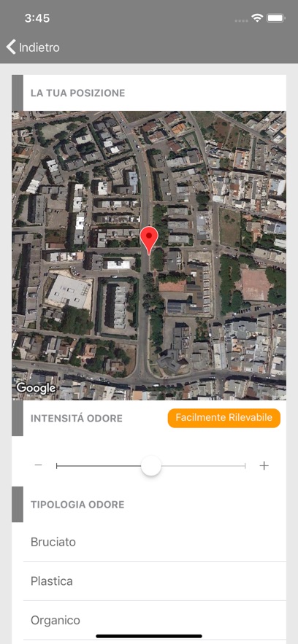Tap the home indicator bar

(149, 636)
